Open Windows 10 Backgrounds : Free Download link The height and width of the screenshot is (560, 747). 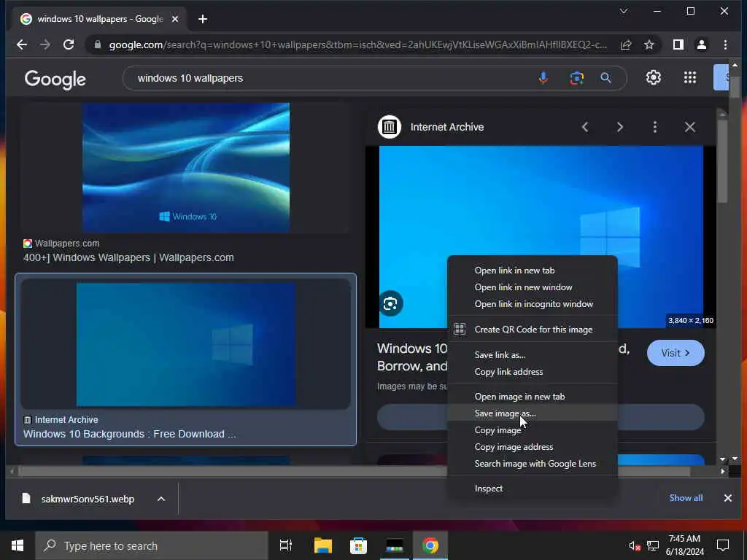(x=129, y=434)
